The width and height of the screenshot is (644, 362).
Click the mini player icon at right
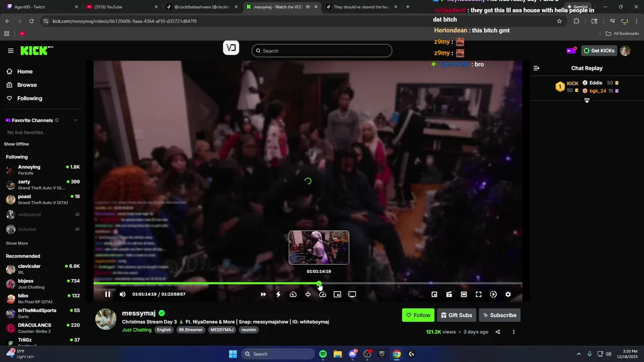434,294
